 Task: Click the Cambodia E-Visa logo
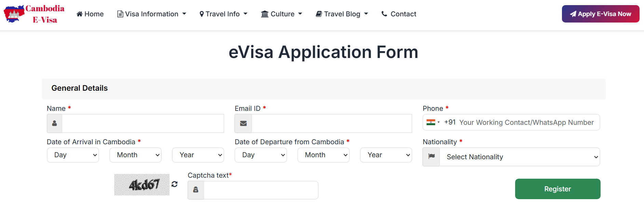(34, 14)
